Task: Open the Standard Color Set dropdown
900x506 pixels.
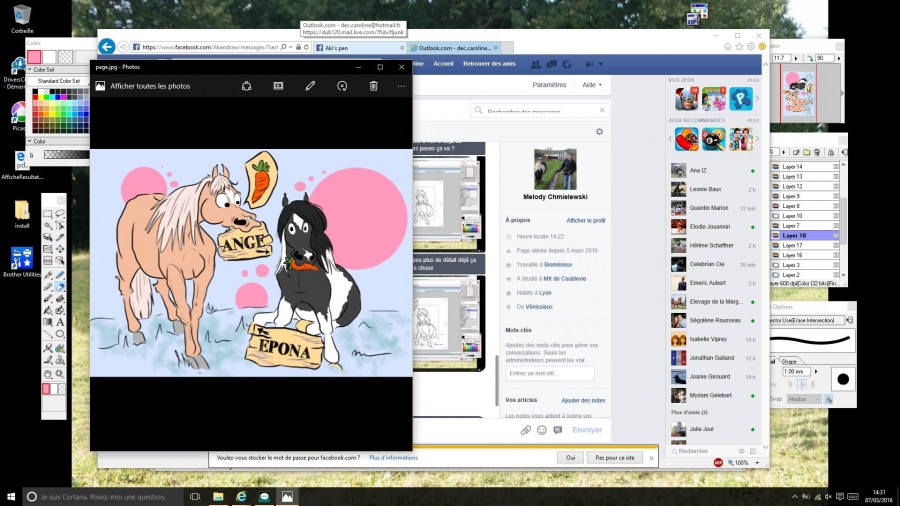Action: coord(58,81)
